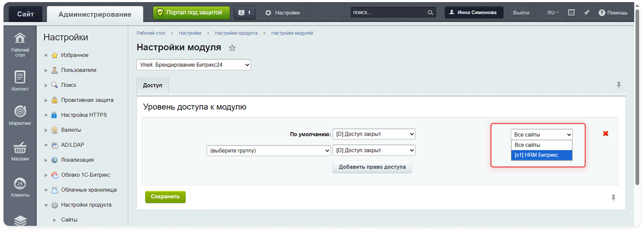Image resolution: width=644 pixels, height=231 pixels.
Task: Click the pin icon in top toolbar
Action: 586,13
